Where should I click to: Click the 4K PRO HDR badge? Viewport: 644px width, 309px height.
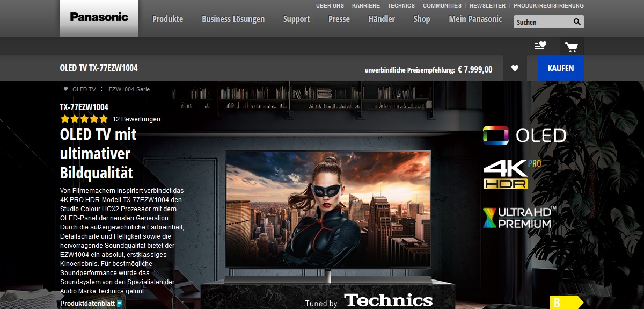pos(511,174)
